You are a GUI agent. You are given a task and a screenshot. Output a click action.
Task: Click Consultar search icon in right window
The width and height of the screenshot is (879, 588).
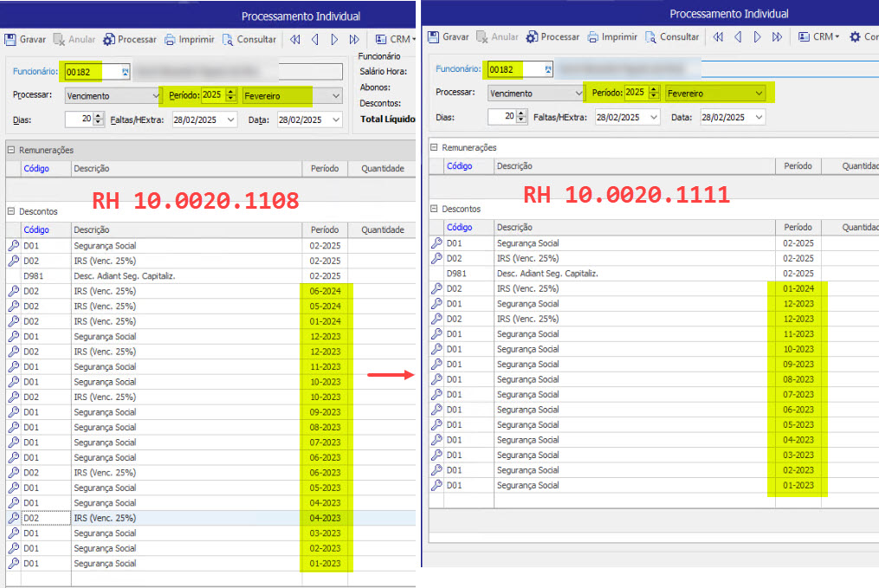650,37
